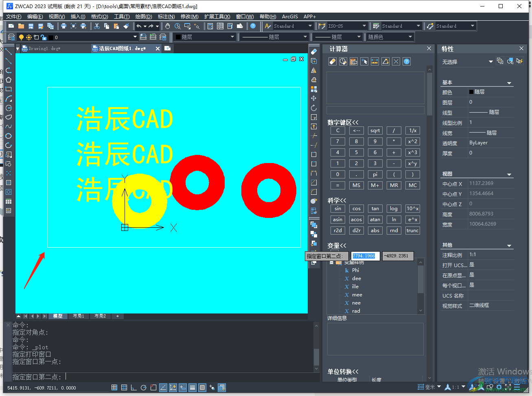Click the calculator expression input field
The width and height of the screenshot is (532, 396).
pos(375,110)
